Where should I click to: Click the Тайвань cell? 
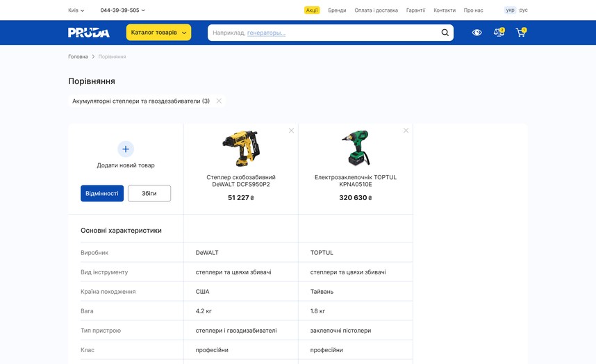(322, 292)
